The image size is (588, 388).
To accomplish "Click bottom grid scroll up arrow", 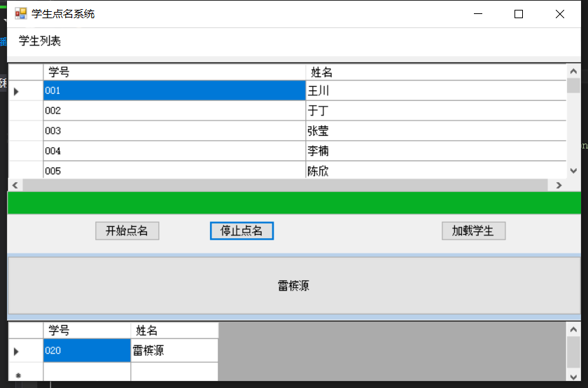I will [x=573, y=329].
